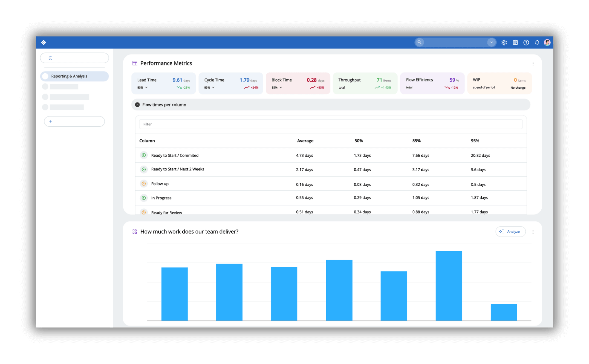Click the Analyze button

click(510, 232)
